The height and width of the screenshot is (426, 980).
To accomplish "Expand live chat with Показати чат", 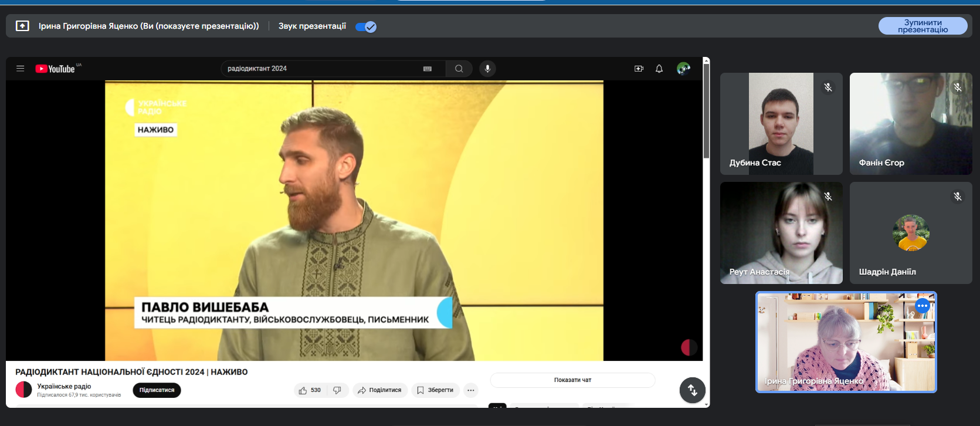I will pyautogui.click(x=572, y=380).
